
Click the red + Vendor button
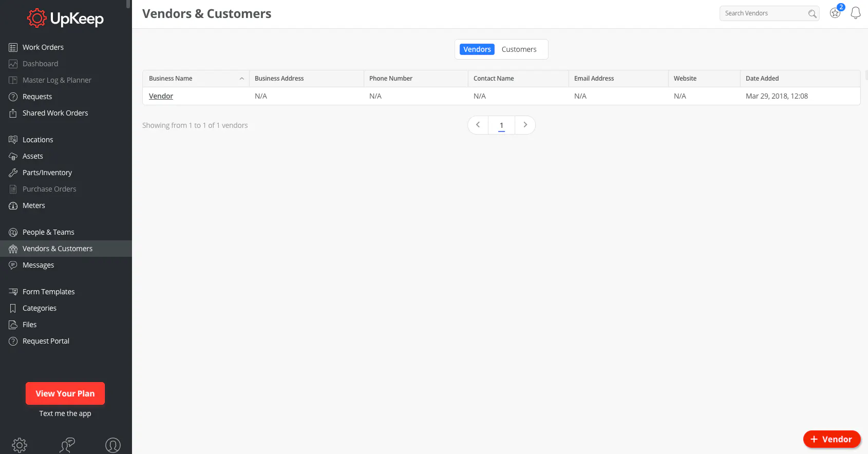[x=832, y=439]
